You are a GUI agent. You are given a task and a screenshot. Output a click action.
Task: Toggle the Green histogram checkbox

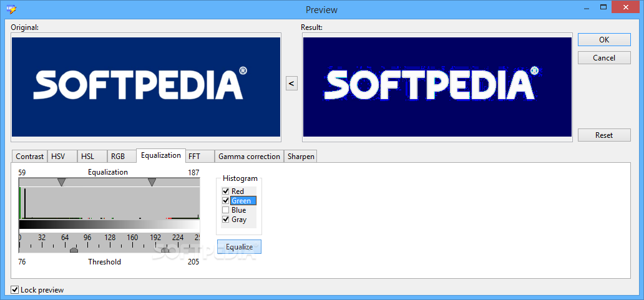click(x=225, y=201)
